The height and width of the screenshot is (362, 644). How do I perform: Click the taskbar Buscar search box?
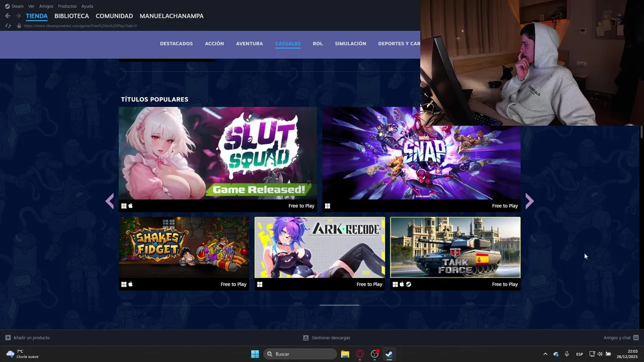point(300,354)
